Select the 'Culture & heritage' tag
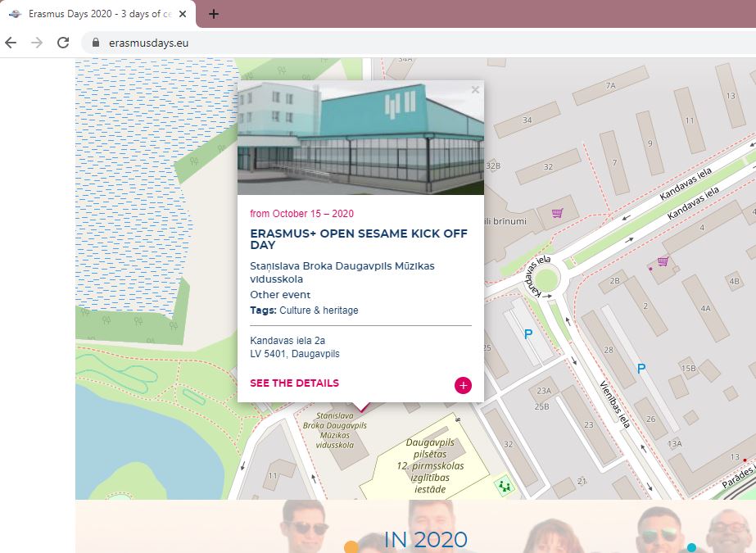 319,310
